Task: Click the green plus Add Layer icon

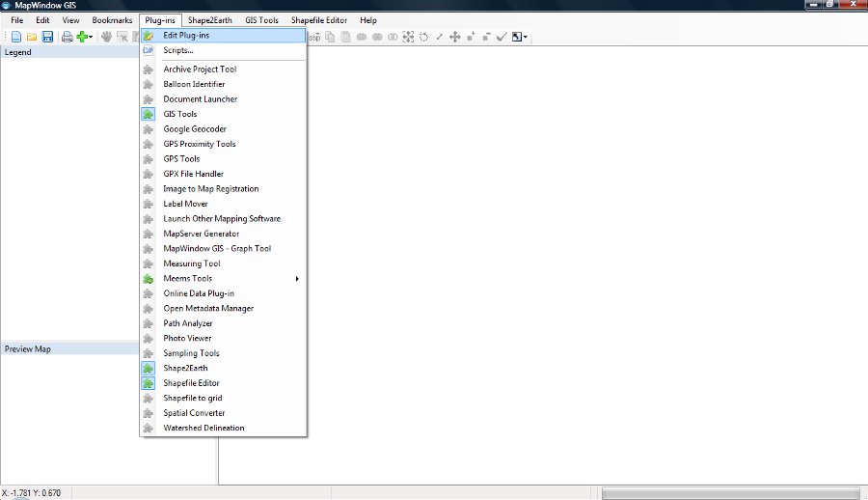Action: click(x=82, y=37)
